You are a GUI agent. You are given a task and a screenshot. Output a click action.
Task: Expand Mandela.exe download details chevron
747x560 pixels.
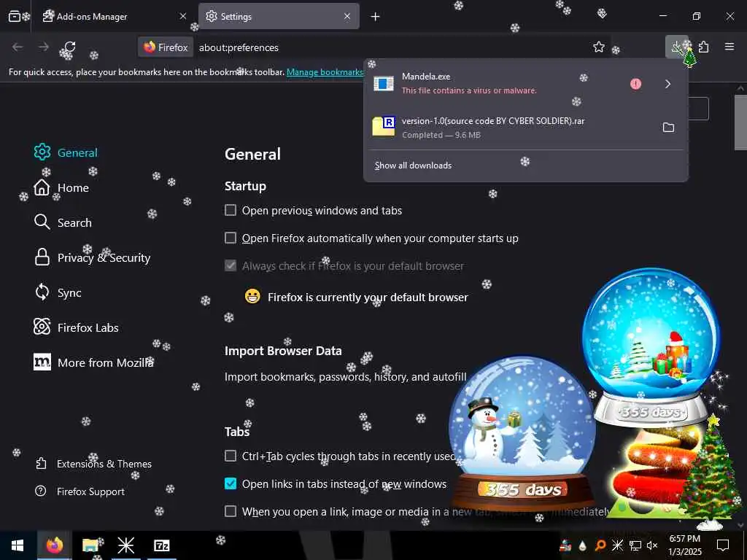[668, 84]
